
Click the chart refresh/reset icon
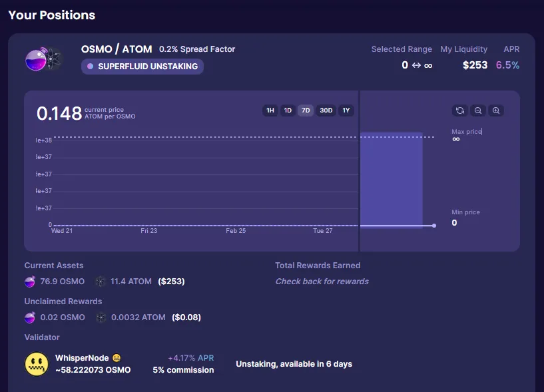point(460,110)
